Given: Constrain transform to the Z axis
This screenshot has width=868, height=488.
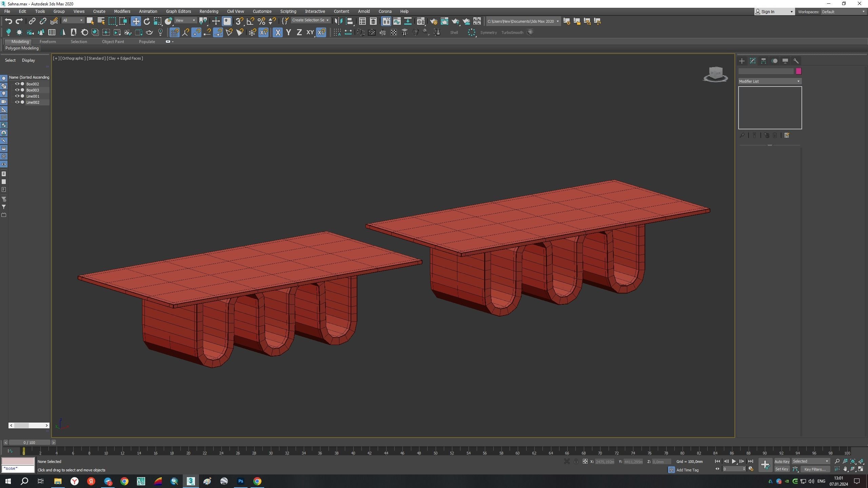Looking at the screenshot, I should point(299,33).
